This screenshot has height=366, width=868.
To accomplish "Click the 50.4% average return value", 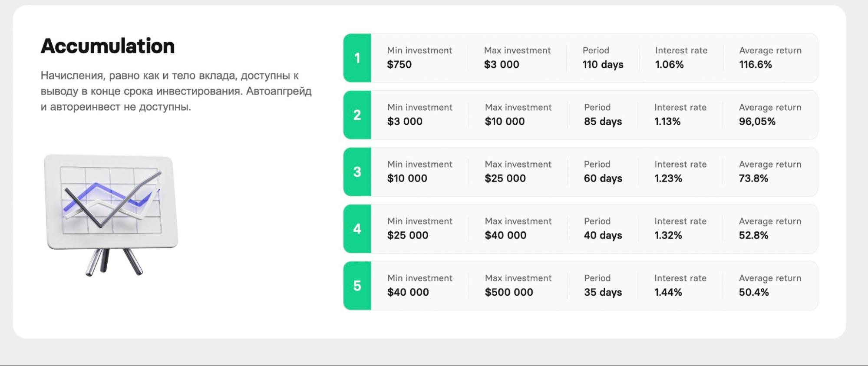I will click(x=753, y=292).
